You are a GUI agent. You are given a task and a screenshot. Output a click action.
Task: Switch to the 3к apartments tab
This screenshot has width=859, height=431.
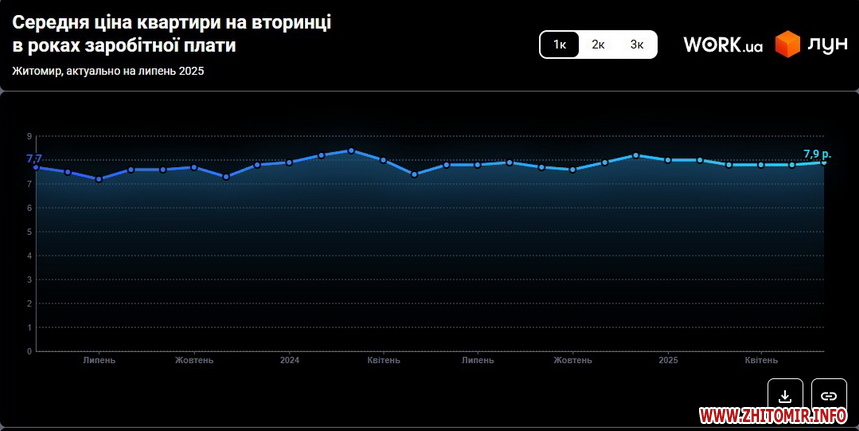[x=637, y=45]
